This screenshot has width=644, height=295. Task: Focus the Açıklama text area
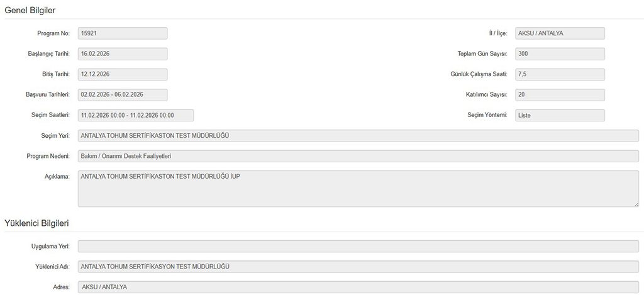pos(358,188)
